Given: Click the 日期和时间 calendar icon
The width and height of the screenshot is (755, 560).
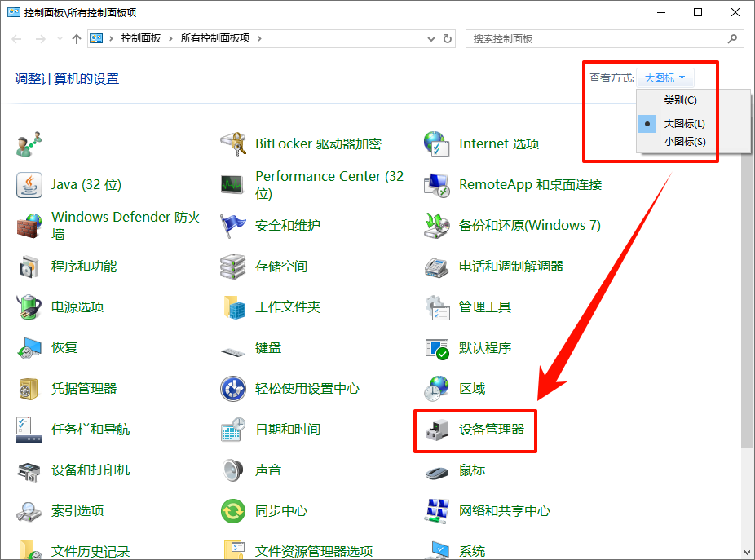Looking at the screenshot, I should pos(233,430).
